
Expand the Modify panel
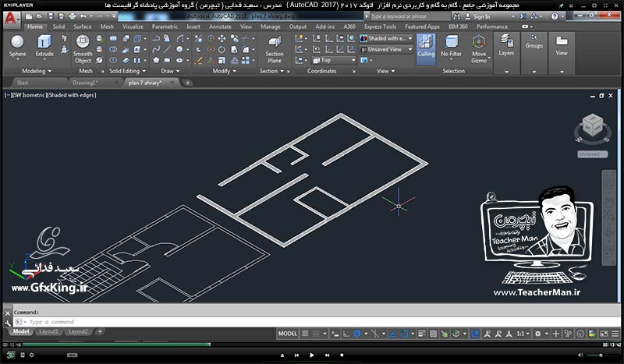point(224,71)
